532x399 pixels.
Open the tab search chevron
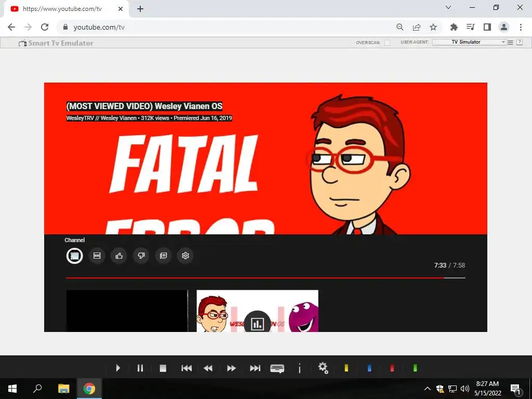448,7
